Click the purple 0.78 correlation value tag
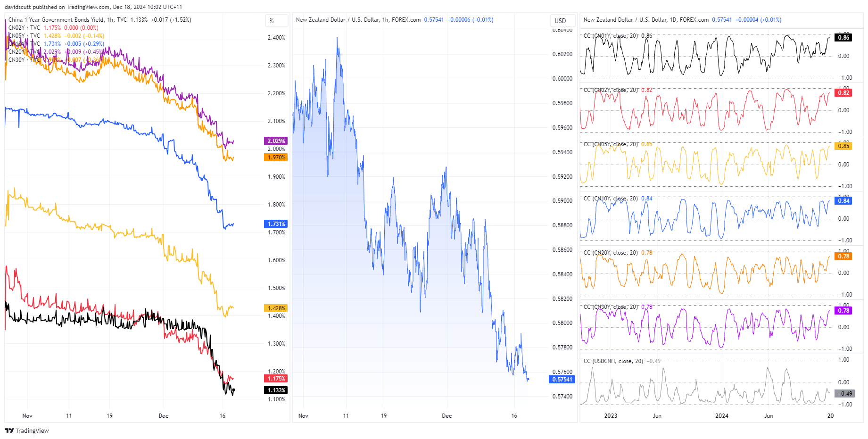Viewport: 868px width, 439px height. click(x=843, y=311)
